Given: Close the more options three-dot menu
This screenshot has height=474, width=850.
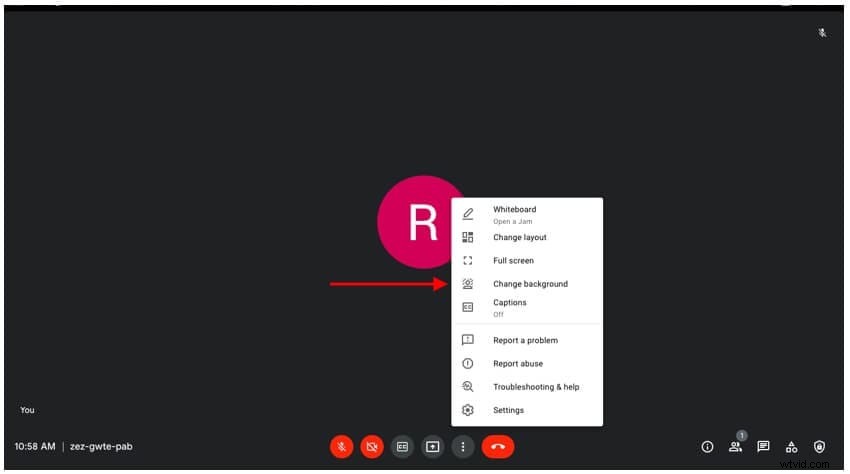Looking at the screenshot, I should 463,447.
